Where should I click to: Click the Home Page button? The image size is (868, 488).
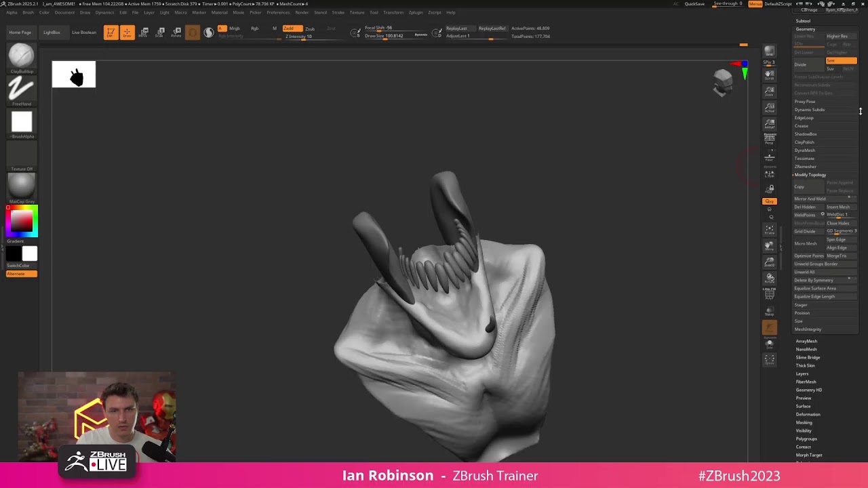pyautogui.click(x=20, y=33)
